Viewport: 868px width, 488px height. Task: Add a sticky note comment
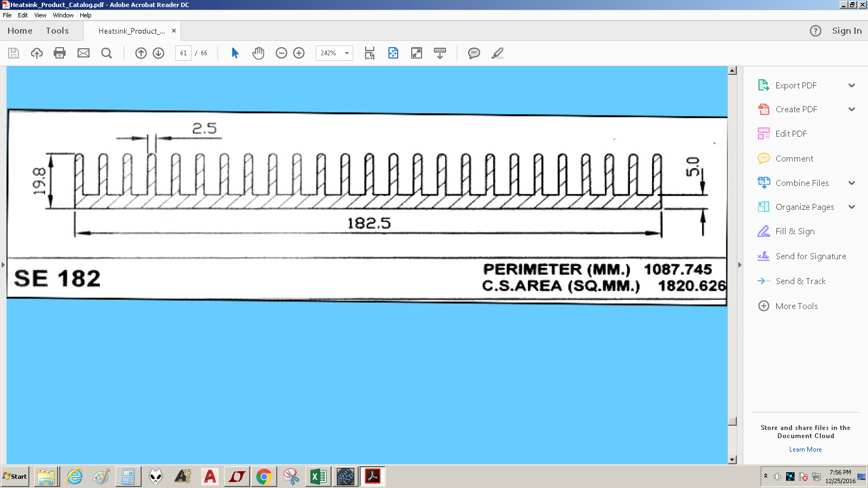tap(474, 53)
